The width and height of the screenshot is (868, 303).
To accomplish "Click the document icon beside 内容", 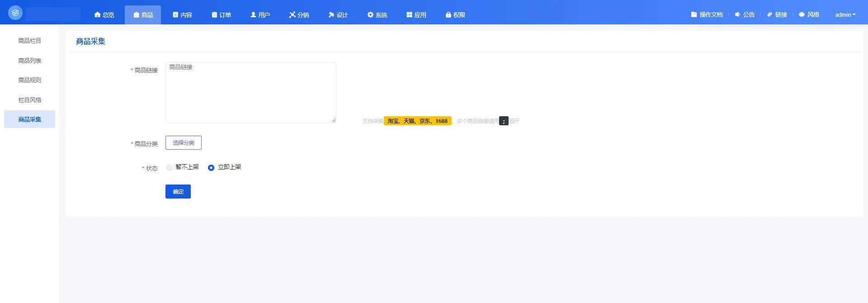I will click(175, 15).
